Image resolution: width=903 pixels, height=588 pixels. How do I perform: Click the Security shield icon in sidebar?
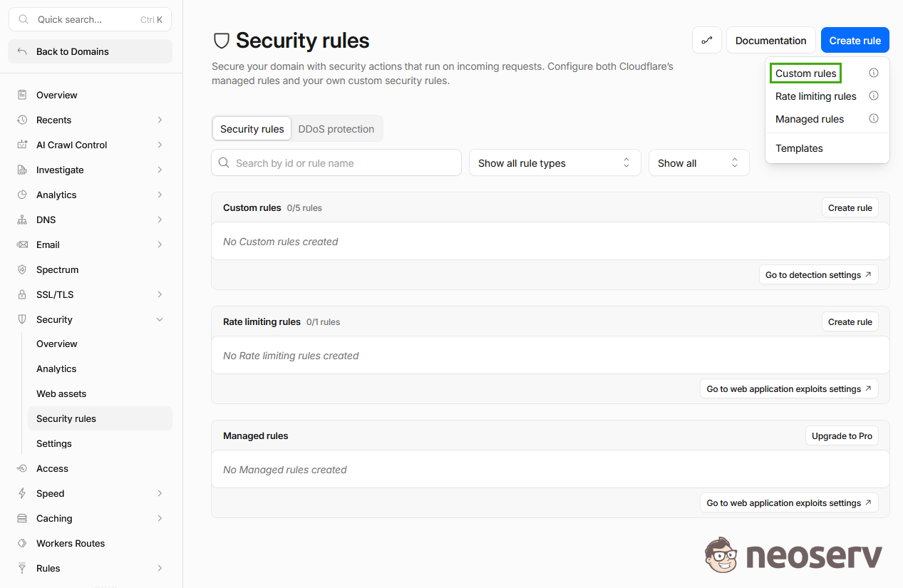pos(22,319)
